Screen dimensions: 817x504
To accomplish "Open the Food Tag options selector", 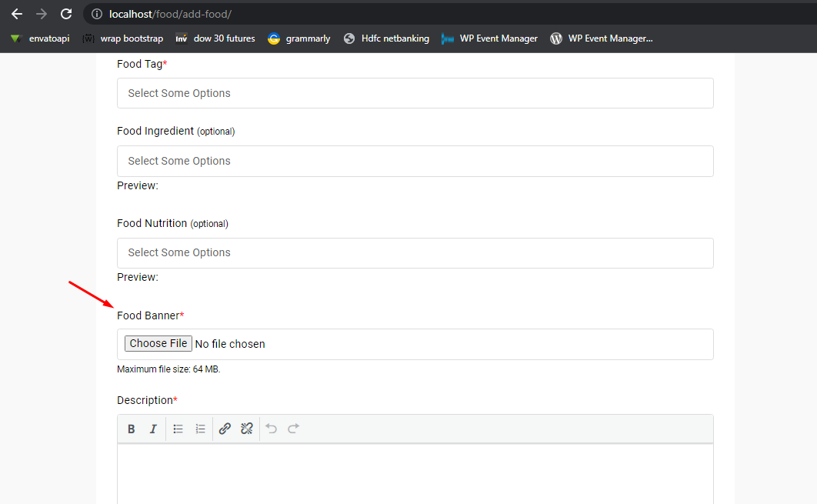I will [415, 93].
